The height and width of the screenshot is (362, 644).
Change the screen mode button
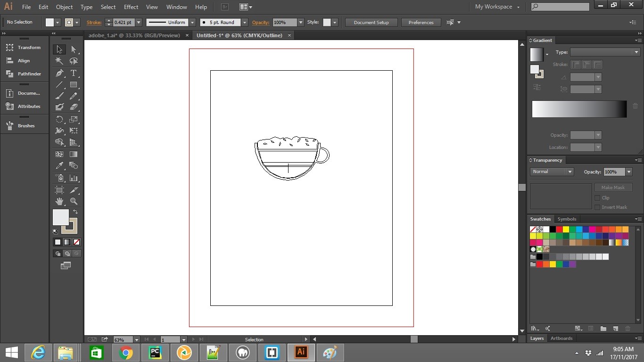tap(66, 266)
